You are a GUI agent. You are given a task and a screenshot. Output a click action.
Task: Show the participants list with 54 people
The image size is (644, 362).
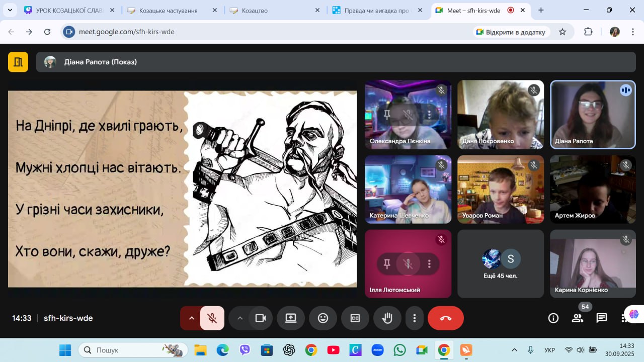tap(578, 318)
